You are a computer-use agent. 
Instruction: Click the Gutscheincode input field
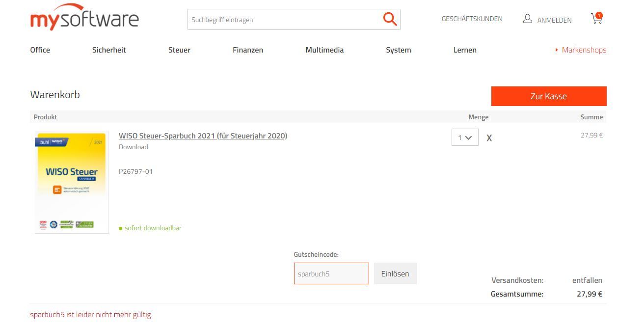coord(331,273)
